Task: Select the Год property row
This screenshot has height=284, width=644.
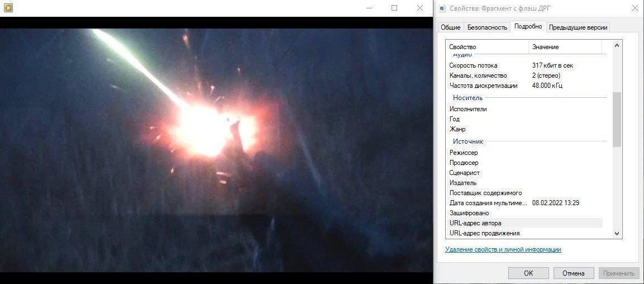Action: pyautogui.click(x=525, y=119)
